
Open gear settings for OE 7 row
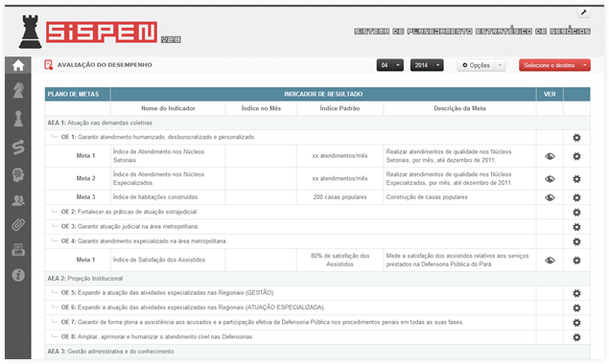(x=576, y=323)
